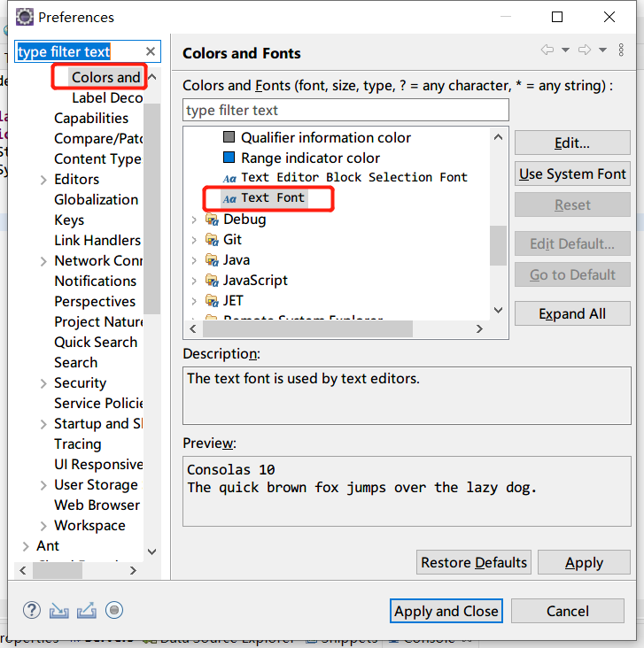Click the preference recorder circle icon
The width and height of the screenshot is (644, 648).
[113, 610]
